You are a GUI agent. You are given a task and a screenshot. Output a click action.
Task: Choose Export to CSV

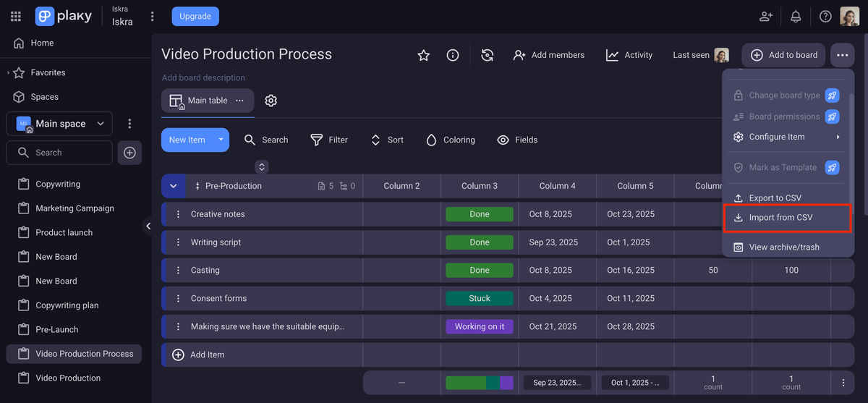[775, 198]
